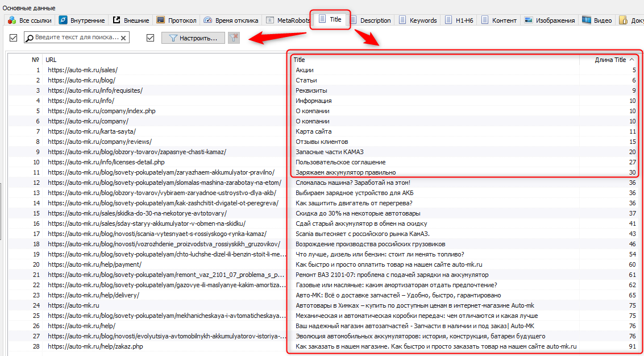The height and width of the screenshot is (356, 644).
Task: Open the Внутренние tab
Action: tap(82, 20)
